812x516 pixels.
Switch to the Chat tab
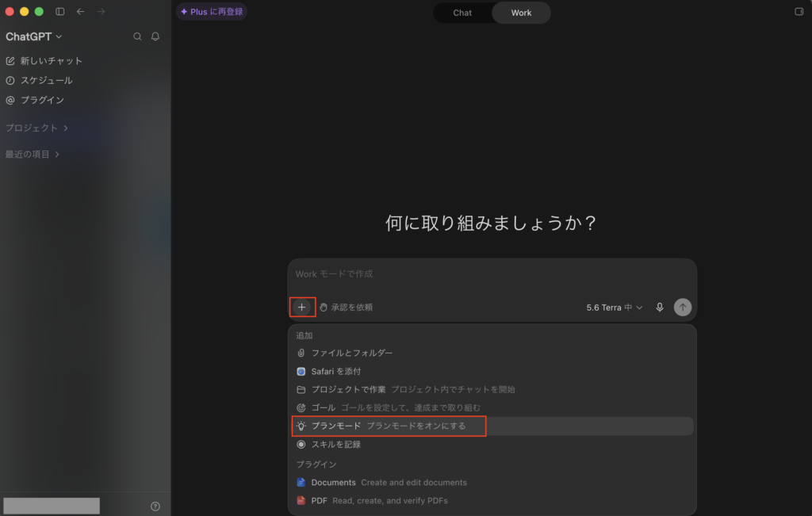pyautogui.click(x=462, y=13)
